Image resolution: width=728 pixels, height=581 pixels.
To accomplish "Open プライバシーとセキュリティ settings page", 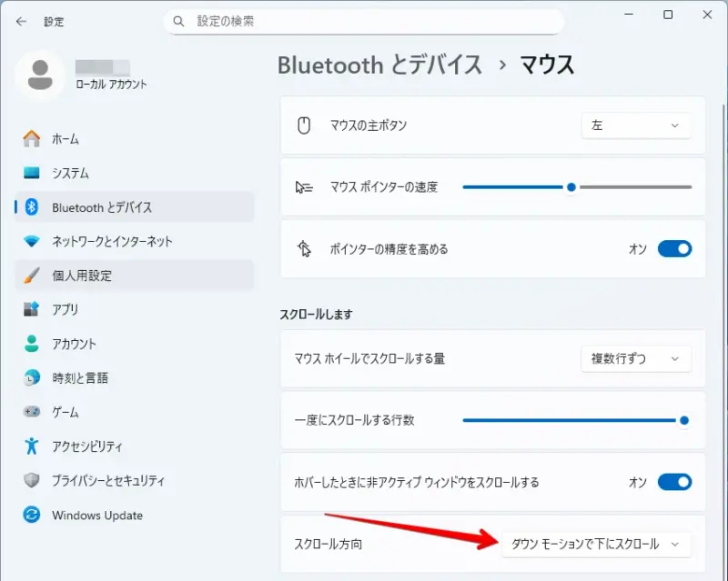I will coord(134,480).
